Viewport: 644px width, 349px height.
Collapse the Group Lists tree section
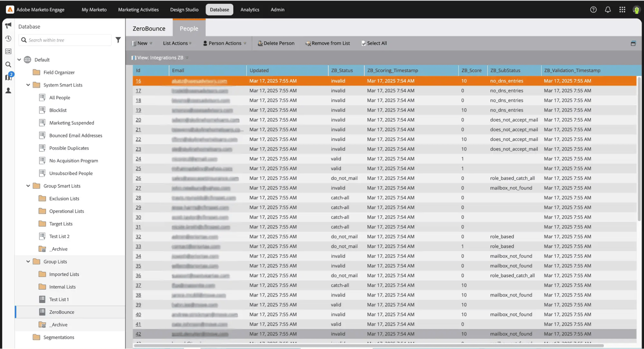27,261
